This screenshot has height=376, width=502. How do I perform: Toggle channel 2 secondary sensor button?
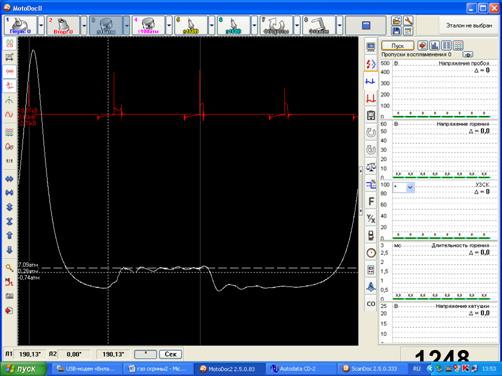pos(63,25)
